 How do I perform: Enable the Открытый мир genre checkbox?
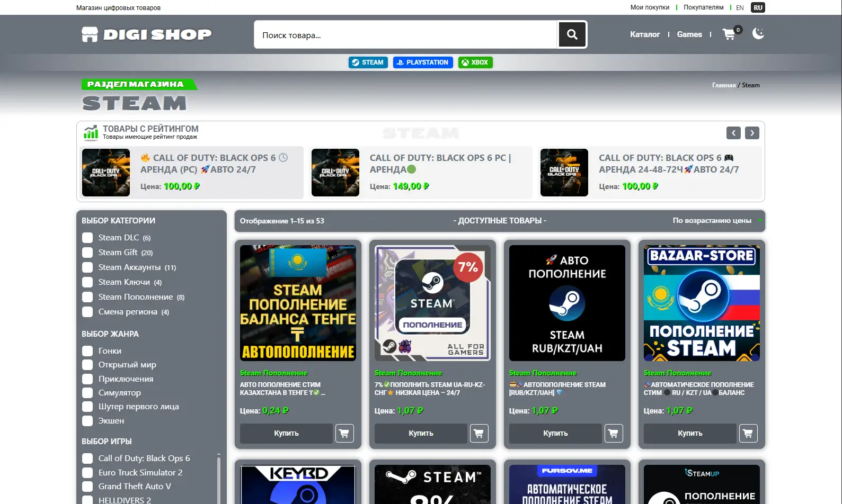(87, 365)
